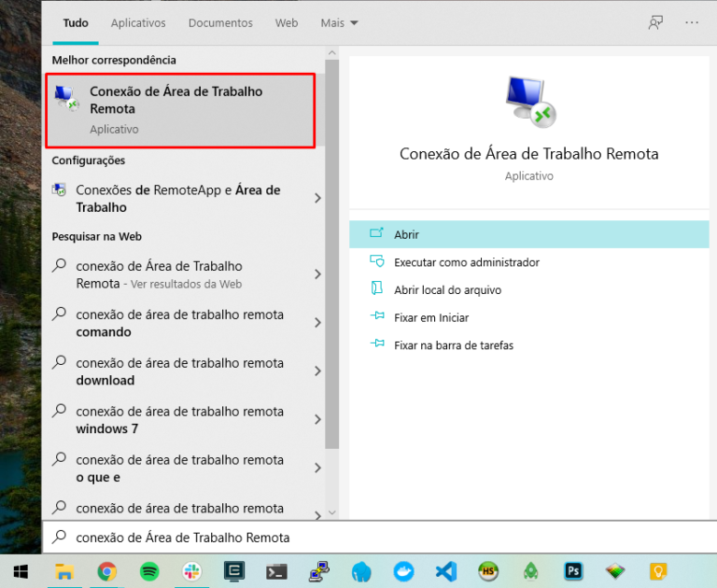Click the search text input field
This screenshot has height=588, width=717.
pyautogui.click(x=373, y=538)
